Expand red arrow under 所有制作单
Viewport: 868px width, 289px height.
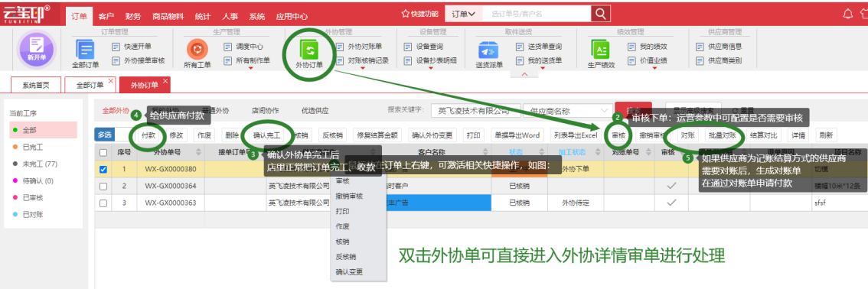click(251, 69)
